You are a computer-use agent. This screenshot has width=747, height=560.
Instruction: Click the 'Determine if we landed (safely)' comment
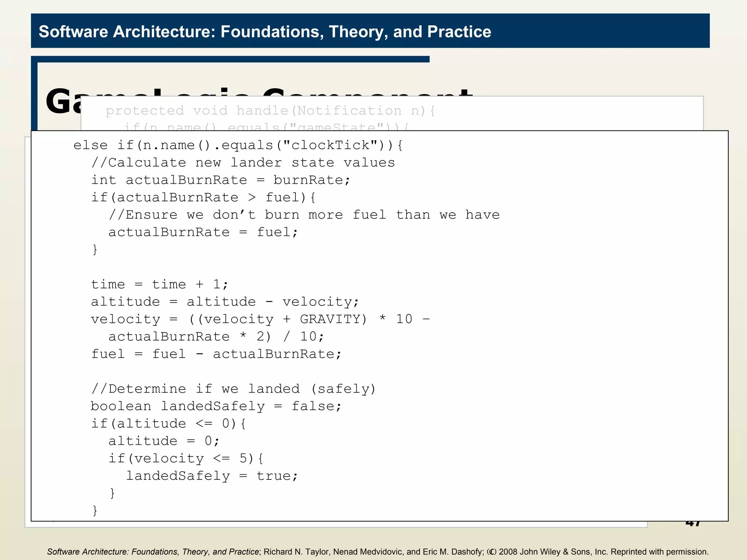[233, 389]
